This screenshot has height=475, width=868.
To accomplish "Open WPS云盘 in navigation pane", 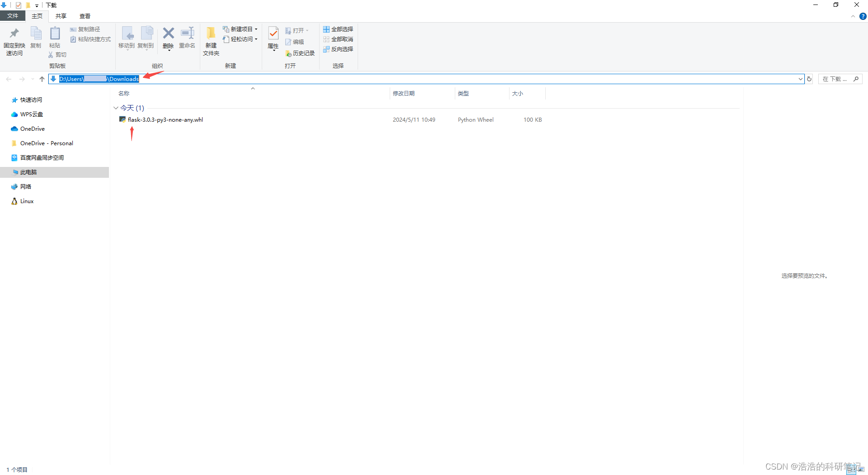I will tap(31, 114).
